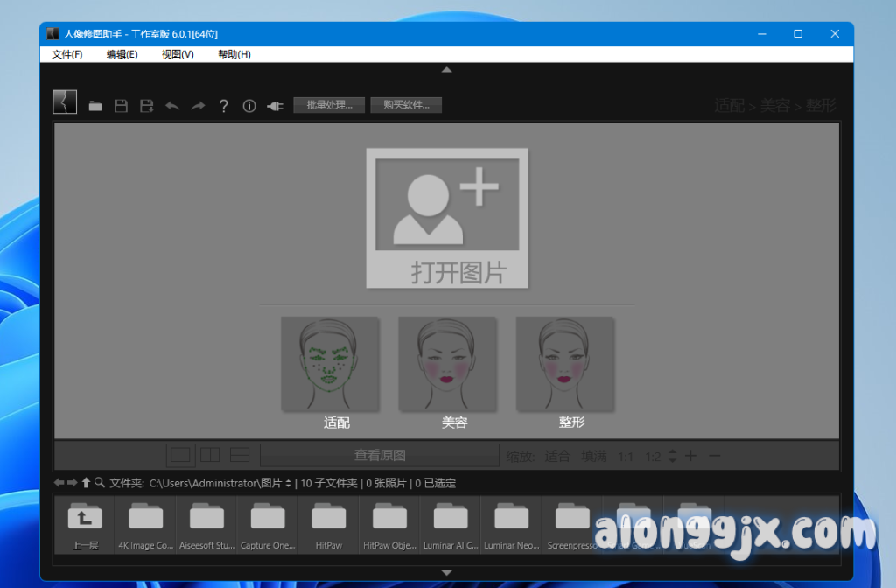Image resolution: width=896 pixels, height=588 pixels.
Task: Switch to single-pane view layout
Action: 180,455
